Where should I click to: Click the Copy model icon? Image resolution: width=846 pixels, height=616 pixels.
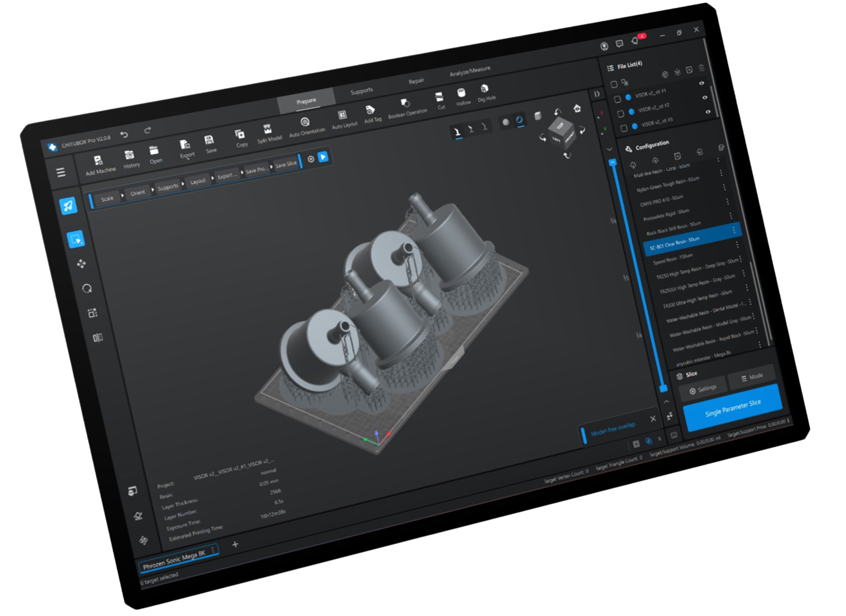tap(240, 135)
